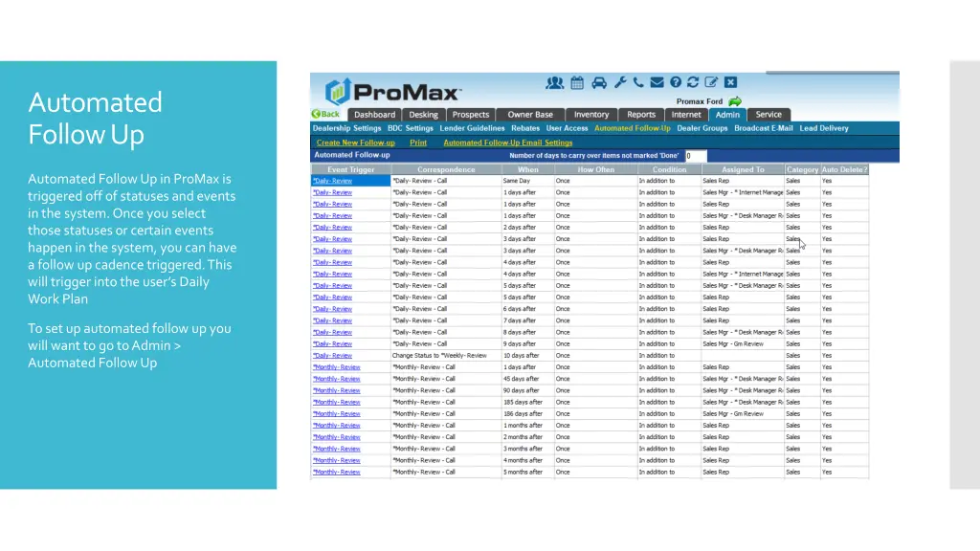Switch to the Dashboard tab
Image resolution: width=980 pixels, height=551 pixels.
(374, 115)
